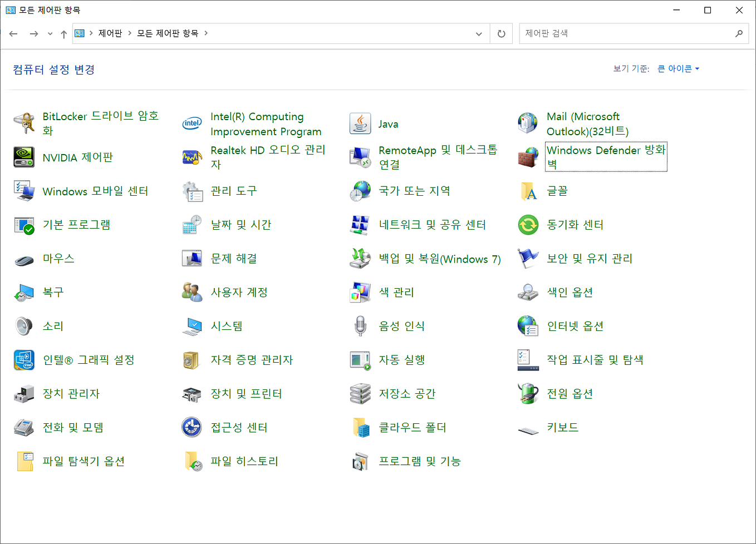Open NVIDIA 제어판 icon
This screenshot has width=756, height=544.
24,157
